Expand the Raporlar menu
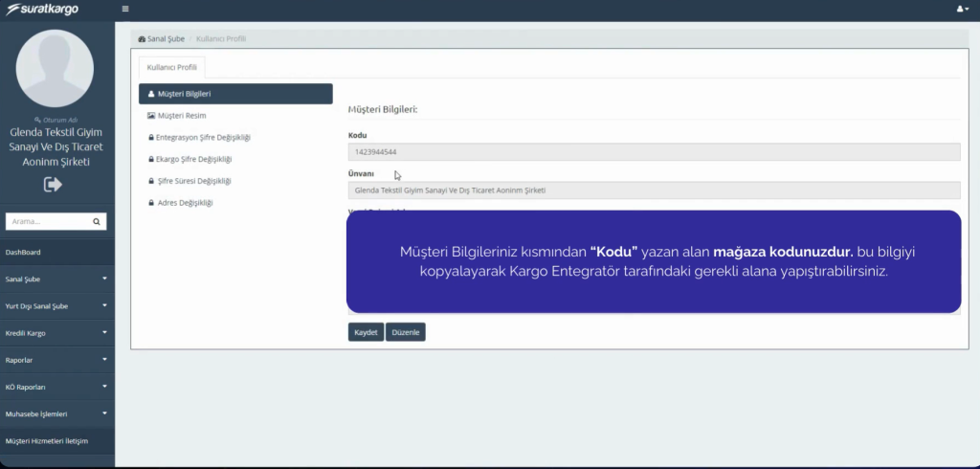This screenshot has height=469, width=980. tap(57, 360)
